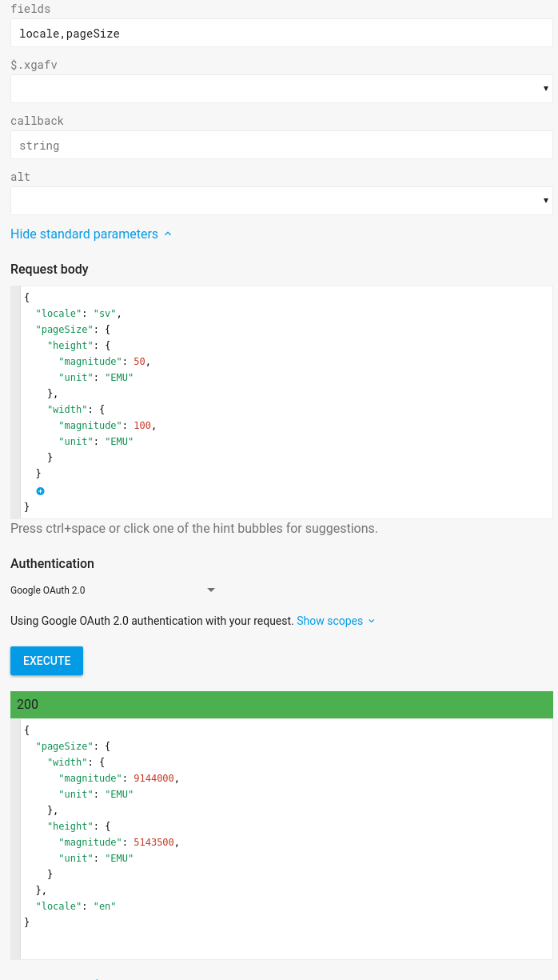Viewport: 558px width, 980px height.
Task: Open the alt parameter dropdown
Action: pos(281,201)
